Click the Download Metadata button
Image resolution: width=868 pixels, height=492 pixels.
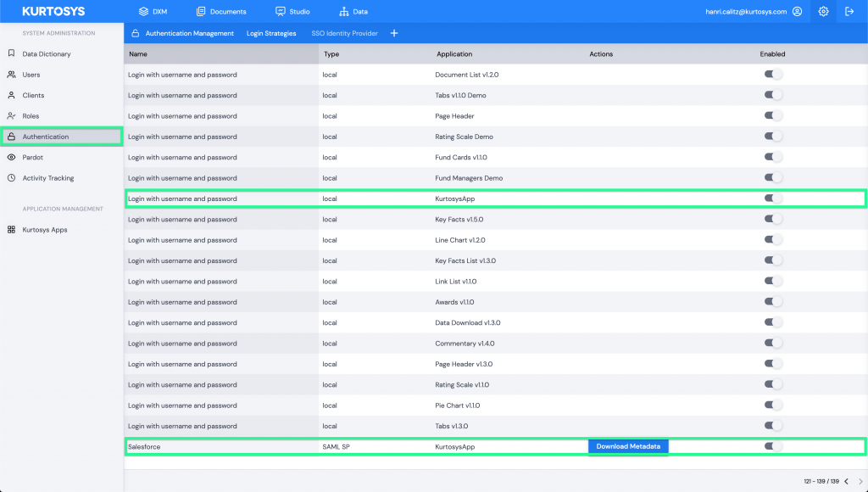(628, 446)
